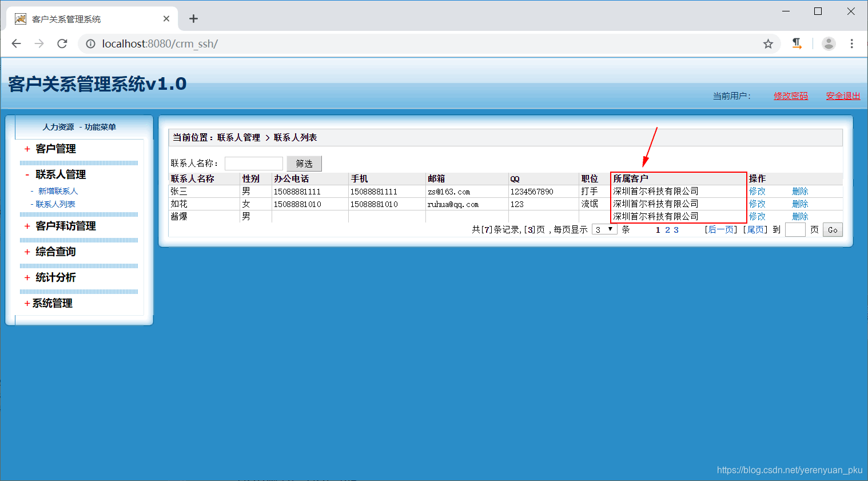Click the address bar URL
The width and height of the screenshot is (868, 481).
click(x=160, y=43)
